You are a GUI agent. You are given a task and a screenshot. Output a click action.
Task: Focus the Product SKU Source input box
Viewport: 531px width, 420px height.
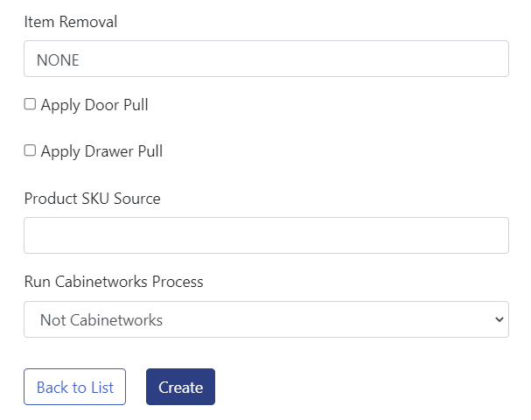pos(266,235)
